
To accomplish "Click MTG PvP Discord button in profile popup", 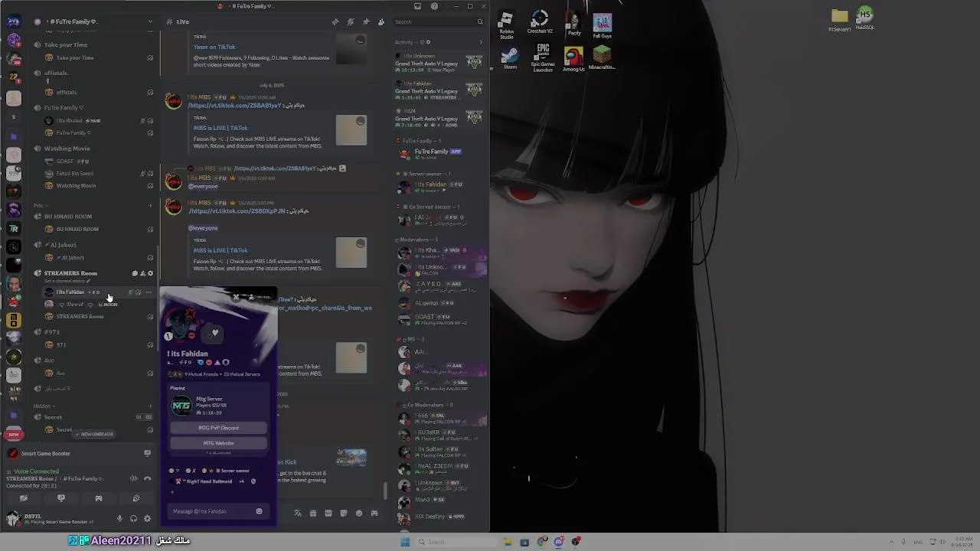I will [x=218, y=428].
